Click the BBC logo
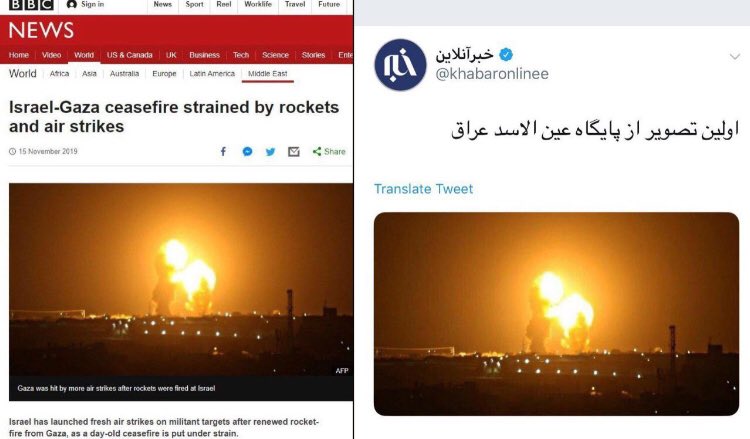The width and height of the screenshot is (750, 439). click(31, 5)
